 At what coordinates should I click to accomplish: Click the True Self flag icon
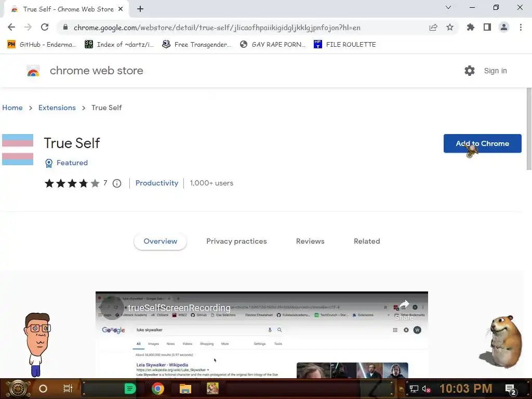point(18,150)
